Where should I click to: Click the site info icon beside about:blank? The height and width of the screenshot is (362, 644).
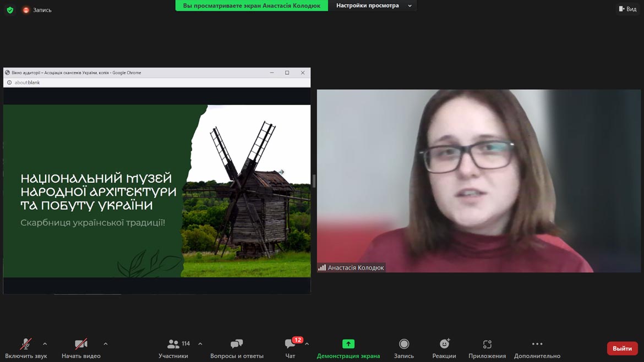coord(9,83)
